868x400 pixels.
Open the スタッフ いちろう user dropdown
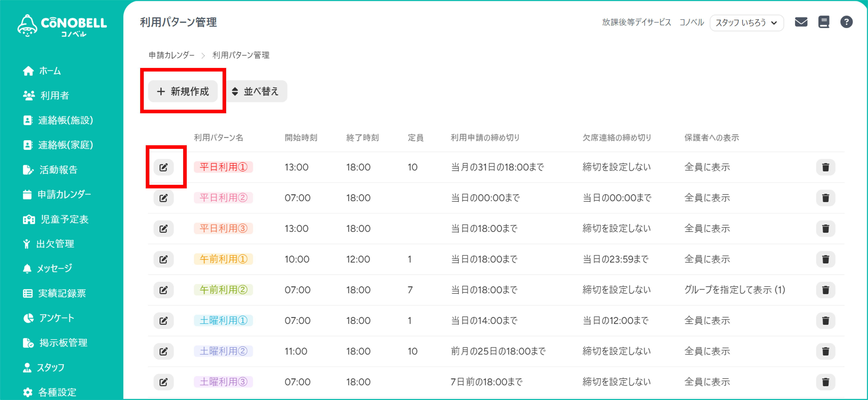pyautogui.click(x=746, y=23)
